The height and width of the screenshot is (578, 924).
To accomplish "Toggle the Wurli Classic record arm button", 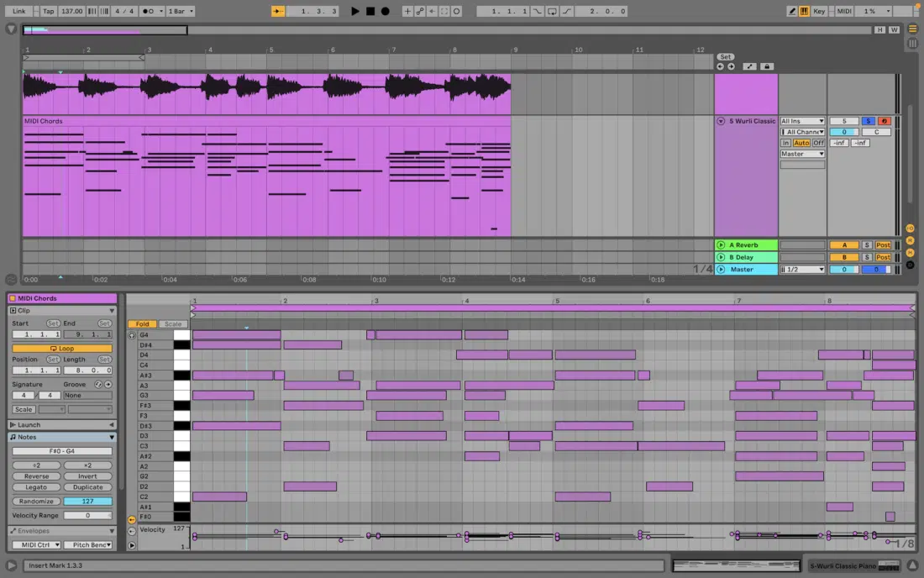I will tap(884, 121).
